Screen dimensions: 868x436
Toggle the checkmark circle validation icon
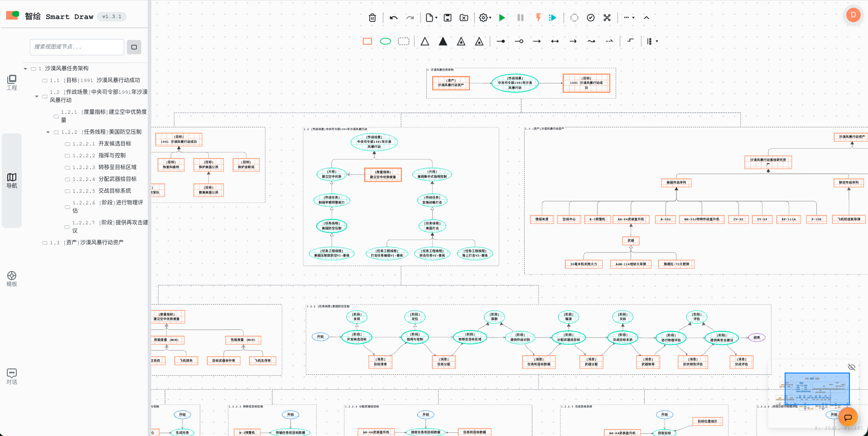(x=590, y=18)
